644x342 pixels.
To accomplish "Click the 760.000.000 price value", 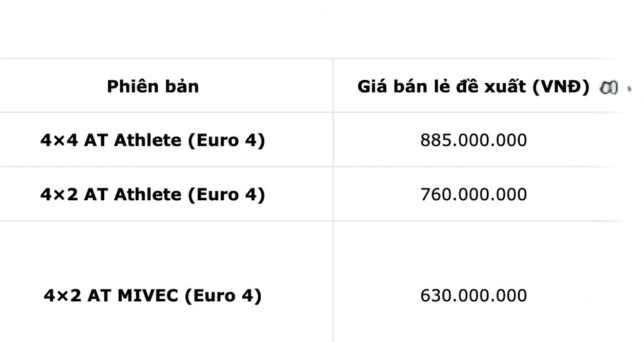I will tap(473, 194).
